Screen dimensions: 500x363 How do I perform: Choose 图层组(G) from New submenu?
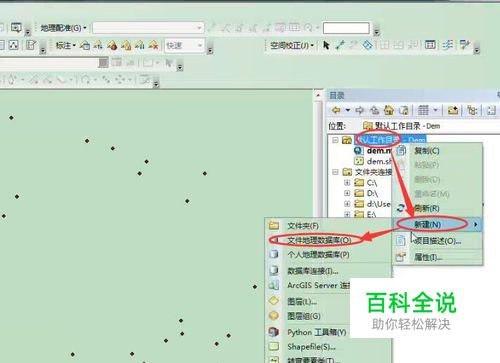308,316
